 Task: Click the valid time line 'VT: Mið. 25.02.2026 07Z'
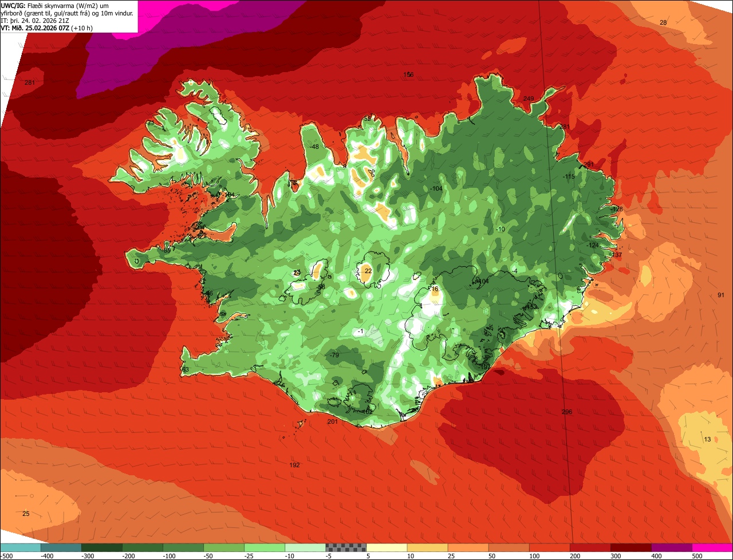tap(35, 27)
